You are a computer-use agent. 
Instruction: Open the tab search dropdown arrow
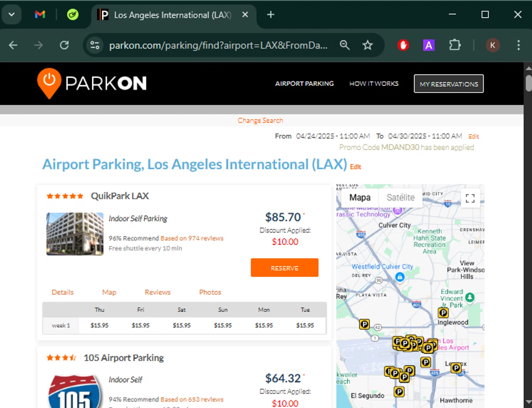click(x=12, y=15)
